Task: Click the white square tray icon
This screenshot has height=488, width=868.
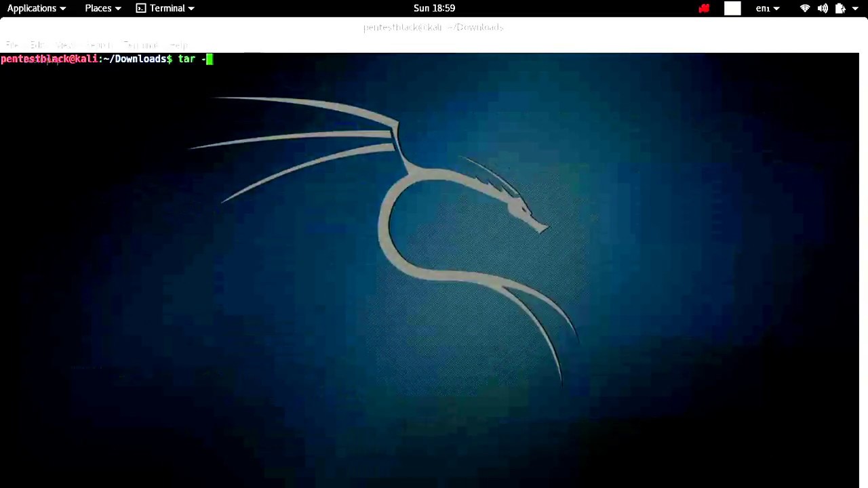Action: (x=732, y=8)
